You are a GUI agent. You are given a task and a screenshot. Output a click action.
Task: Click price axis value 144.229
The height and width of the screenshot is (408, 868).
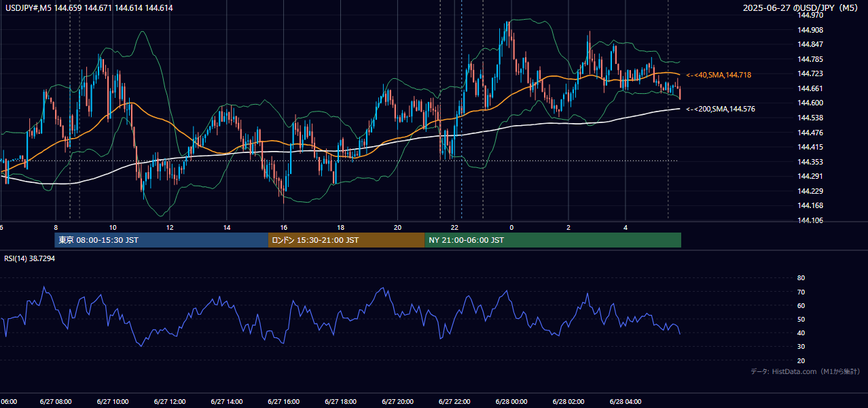coord(810,191)
